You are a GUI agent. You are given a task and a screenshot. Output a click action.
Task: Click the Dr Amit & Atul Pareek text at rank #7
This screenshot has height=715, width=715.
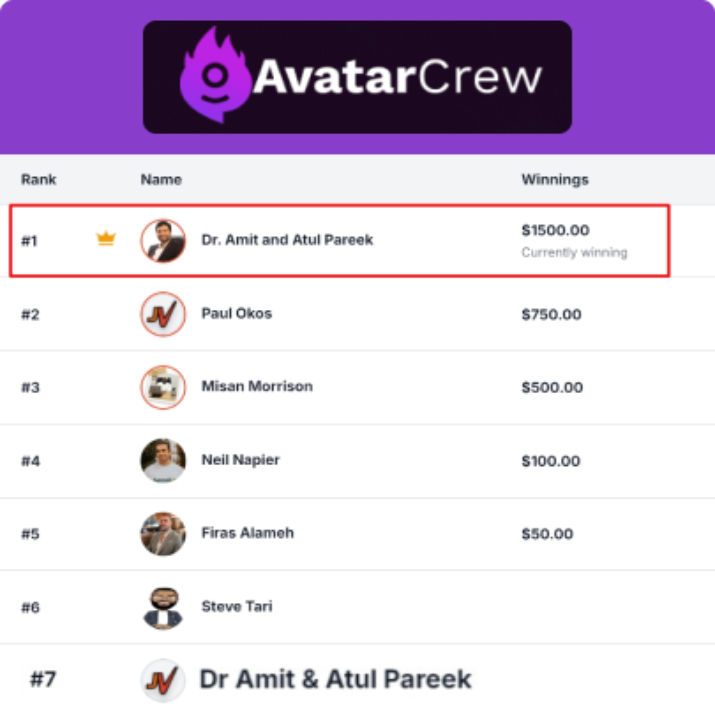click(335, 680)
